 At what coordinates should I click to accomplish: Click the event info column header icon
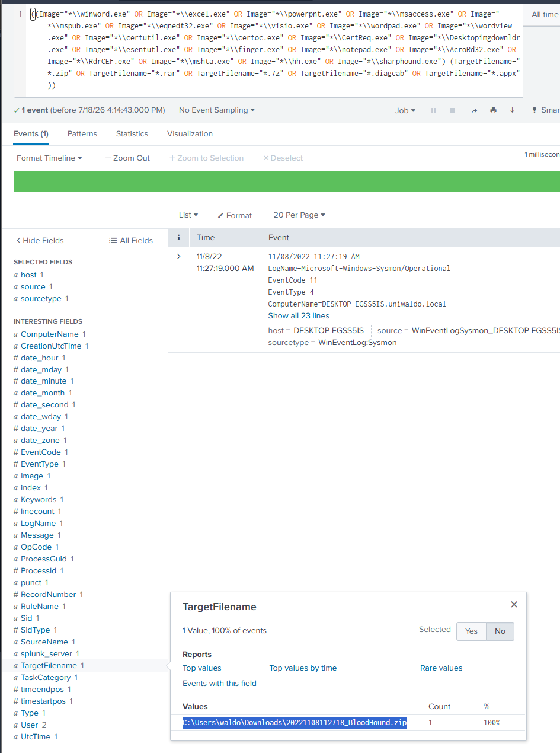178,237
